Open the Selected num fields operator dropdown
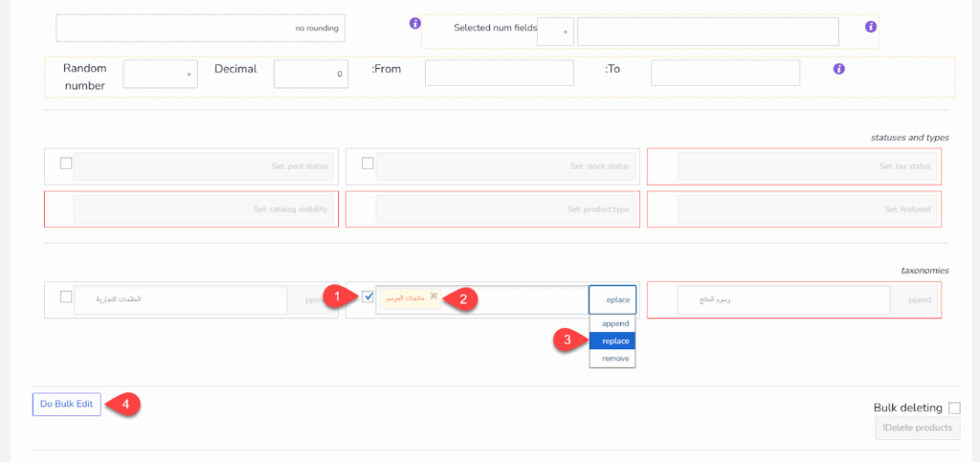Viewport: 980px width, 462px height. pos(555,32)
